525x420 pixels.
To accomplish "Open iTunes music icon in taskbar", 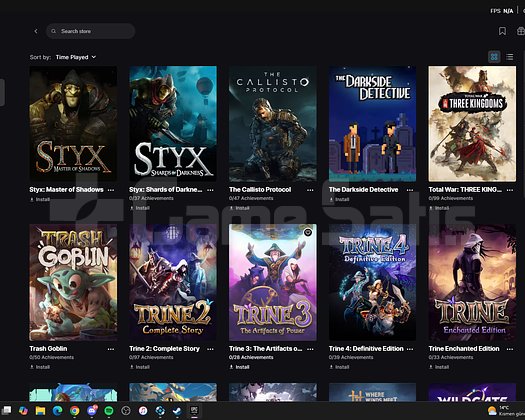I will pos(143,411).
